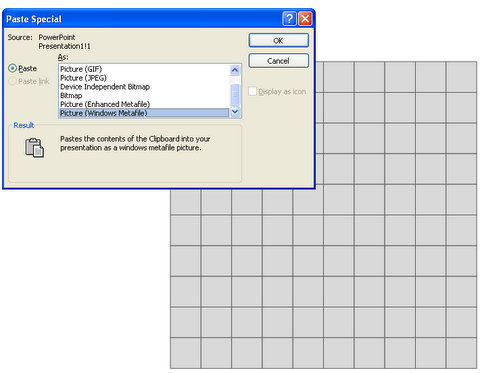Click the clipboard paste result icon
Image resolution: width=480 pixels, height=373 pixels.
pos(34,147)
